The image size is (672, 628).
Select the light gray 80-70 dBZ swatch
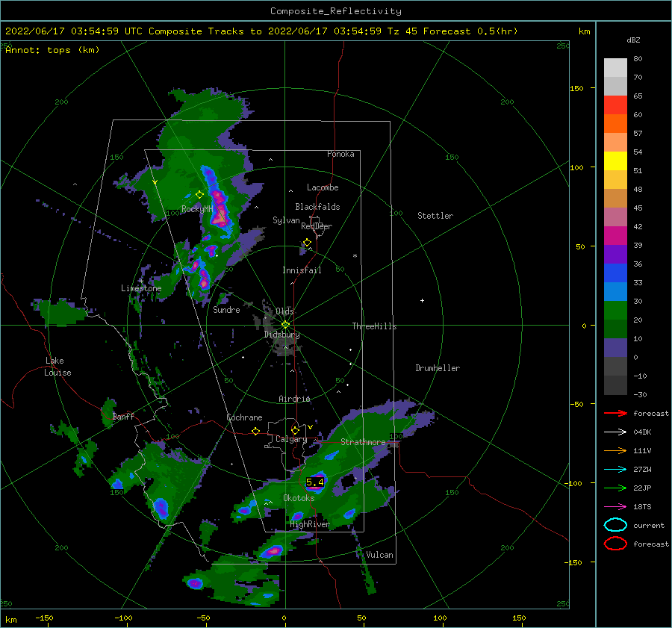(615, 68)
